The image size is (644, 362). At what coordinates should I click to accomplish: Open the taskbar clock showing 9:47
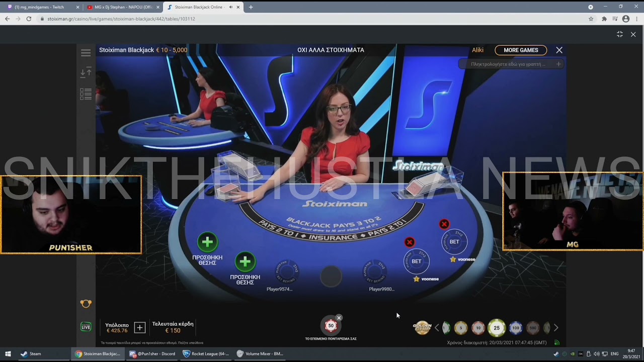(x=631, y=354)
